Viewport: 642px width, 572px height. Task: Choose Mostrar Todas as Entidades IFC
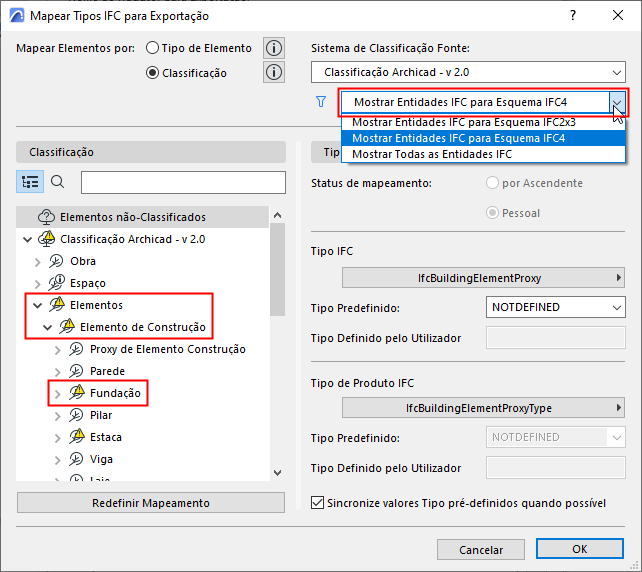tap(483, 154)
